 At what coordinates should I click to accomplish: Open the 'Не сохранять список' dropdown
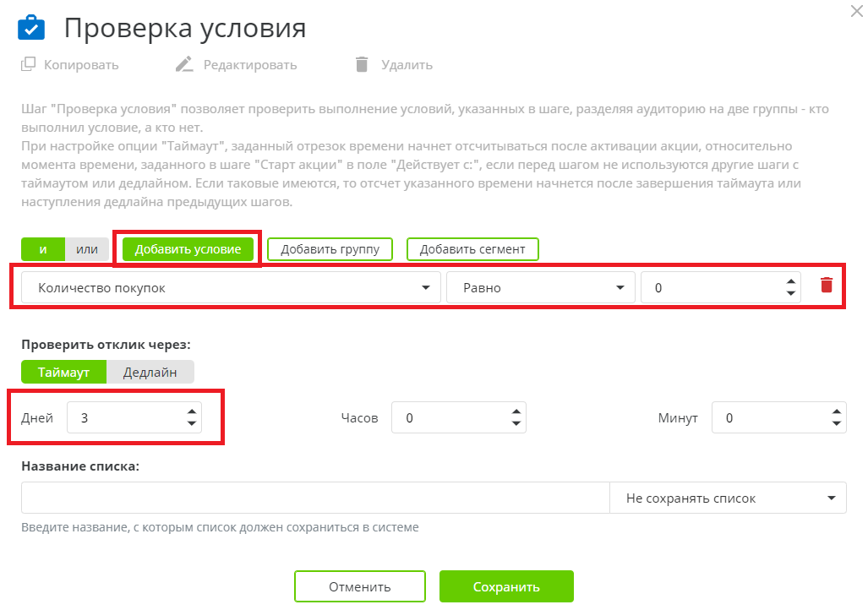click(728, 497)
